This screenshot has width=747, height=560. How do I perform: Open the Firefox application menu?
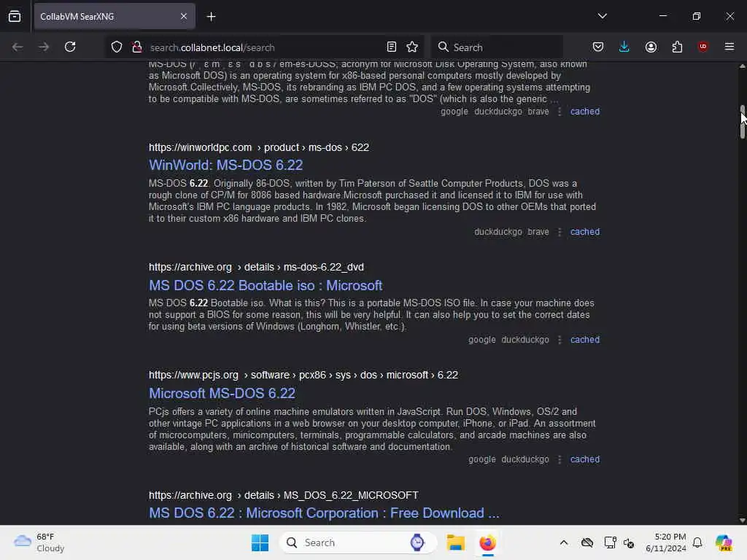point(729,47)
